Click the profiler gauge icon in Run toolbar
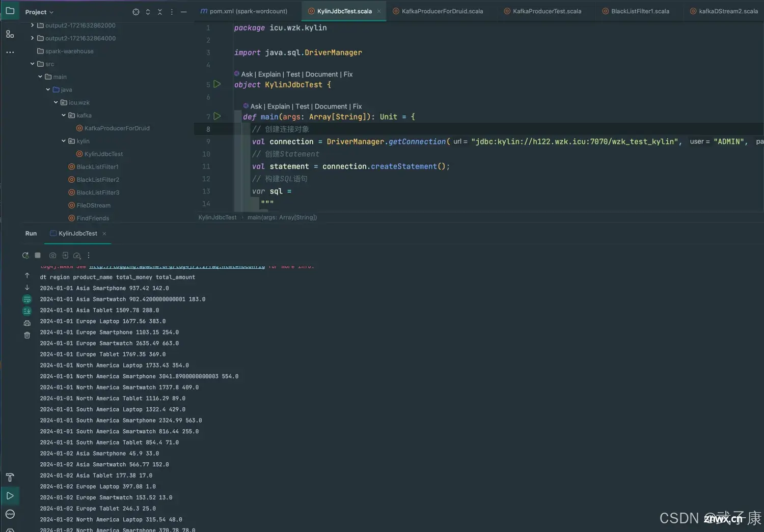The height and width of the screenshot is (532, 764). point(77,256)
